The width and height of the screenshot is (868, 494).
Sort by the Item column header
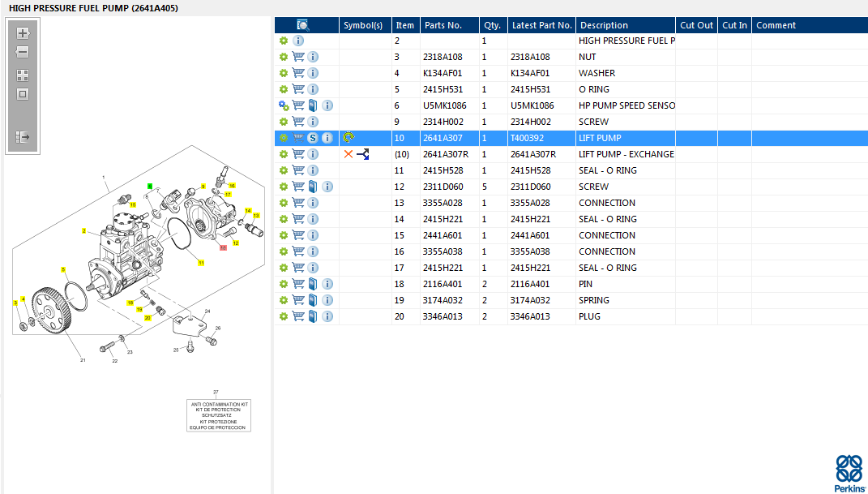click(x=405, y=25)
